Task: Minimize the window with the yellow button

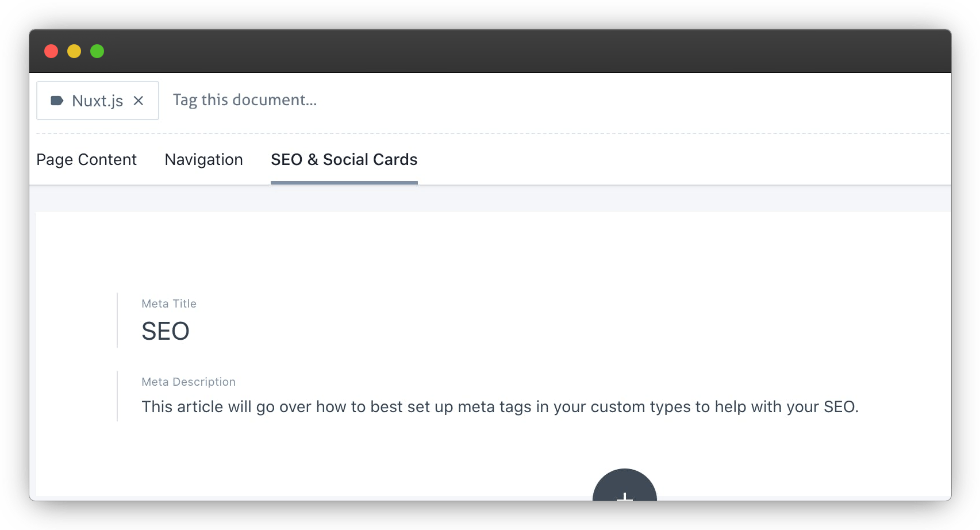Action: [74, 51]
